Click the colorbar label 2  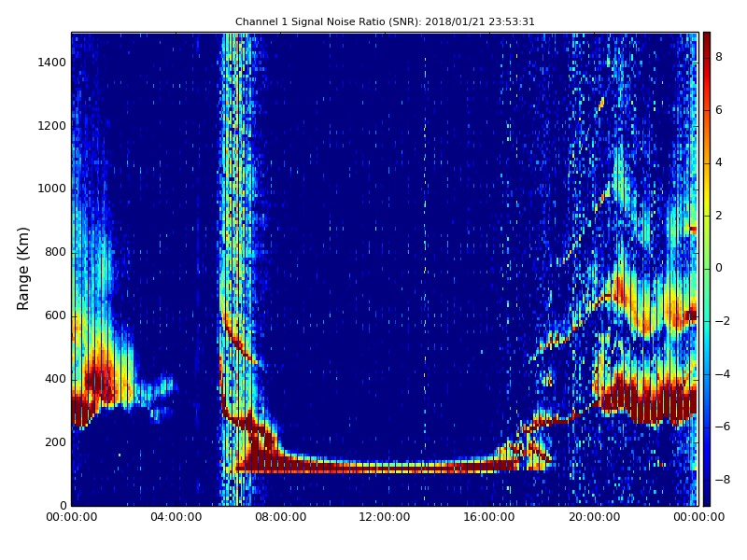[719, 216]
